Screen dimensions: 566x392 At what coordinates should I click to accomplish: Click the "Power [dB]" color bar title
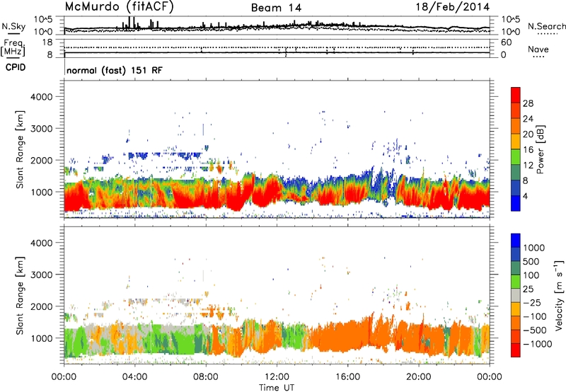pyautogui.click(x=540, y=149)
